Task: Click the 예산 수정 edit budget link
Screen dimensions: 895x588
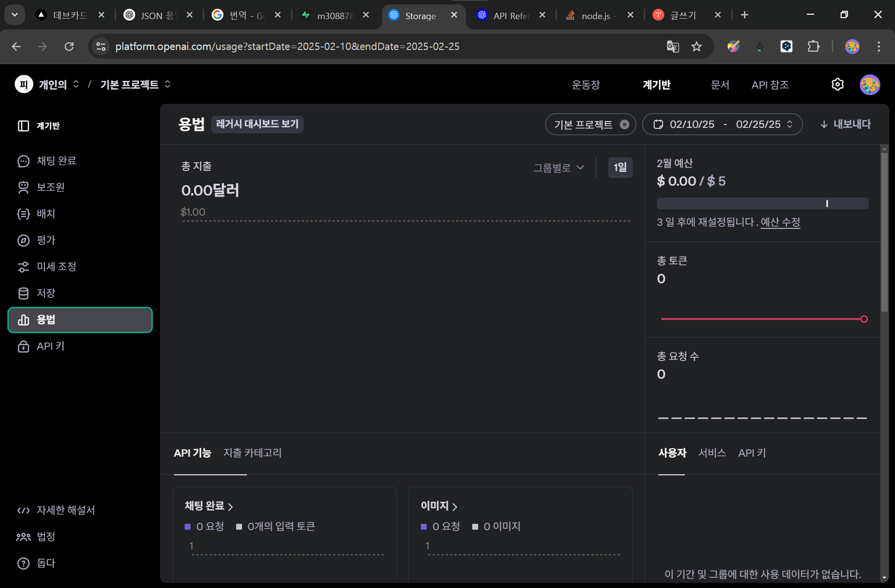Action: click(780, 222)
